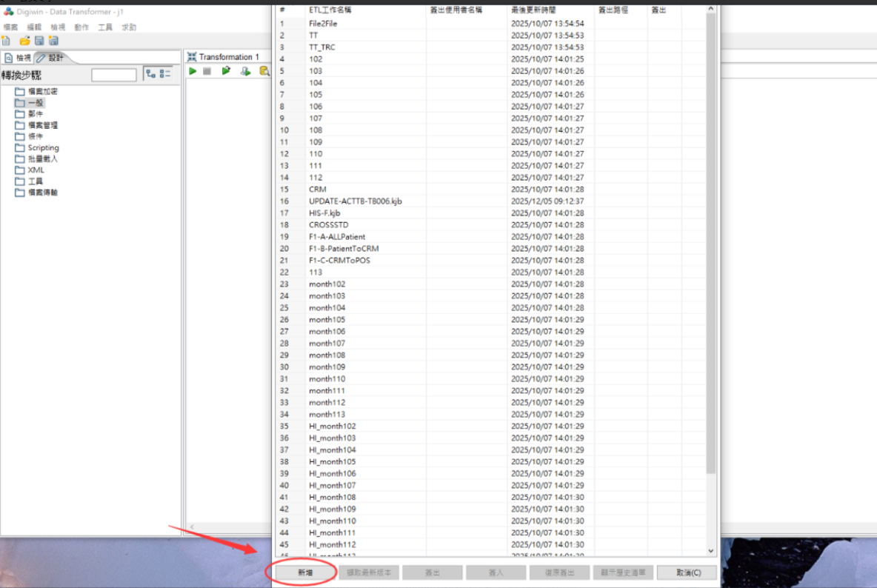
Task: Click the debug transformation icon
Action: [245, 71]
